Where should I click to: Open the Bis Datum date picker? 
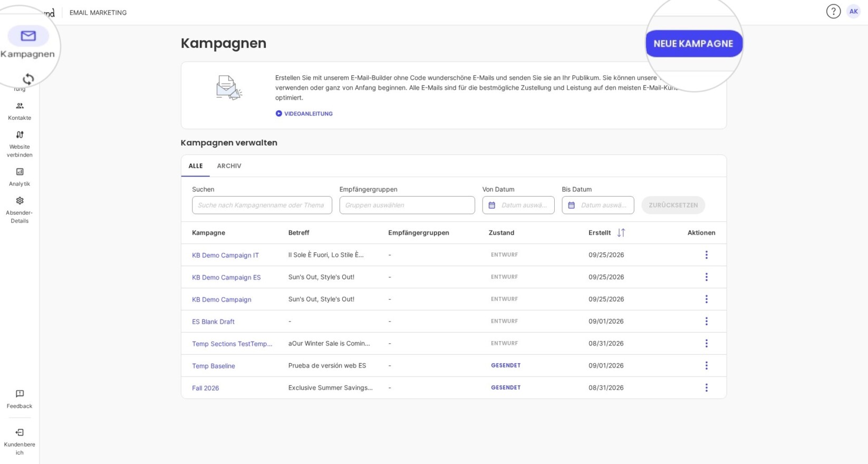click(x=598, y=205)
